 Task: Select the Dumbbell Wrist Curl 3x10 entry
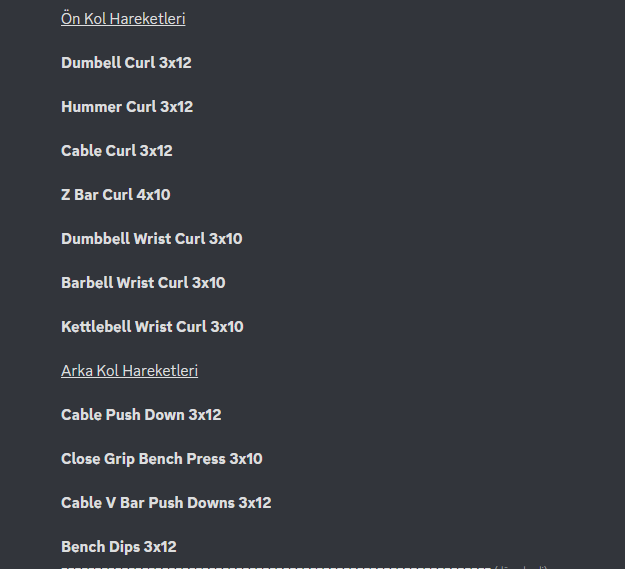pos(151,239)
